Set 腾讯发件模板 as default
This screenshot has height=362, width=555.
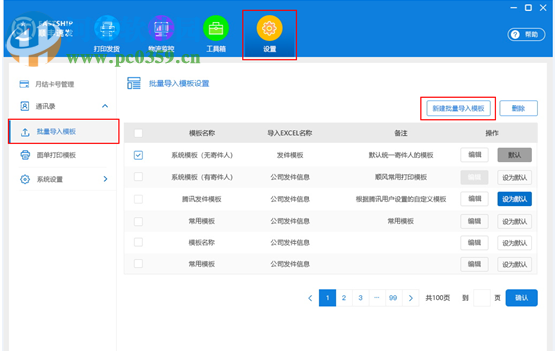click(x=514, y=199)
